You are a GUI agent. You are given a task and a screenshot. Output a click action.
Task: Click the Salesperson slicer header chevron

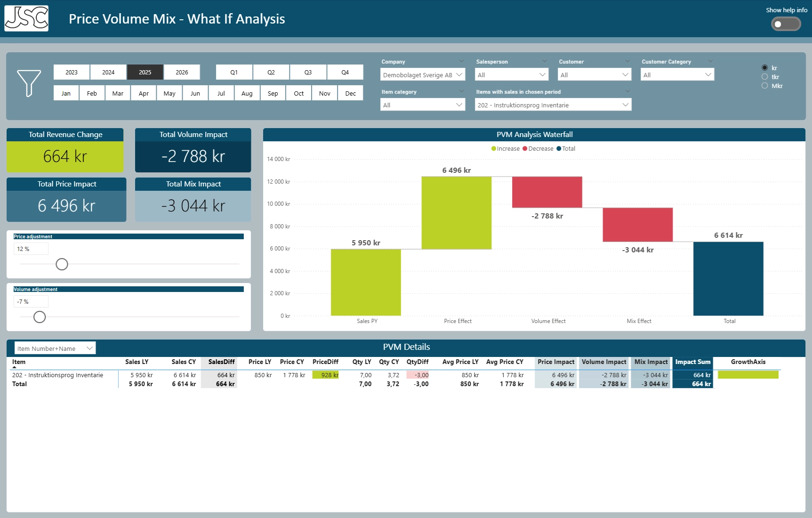pos(545,61)
